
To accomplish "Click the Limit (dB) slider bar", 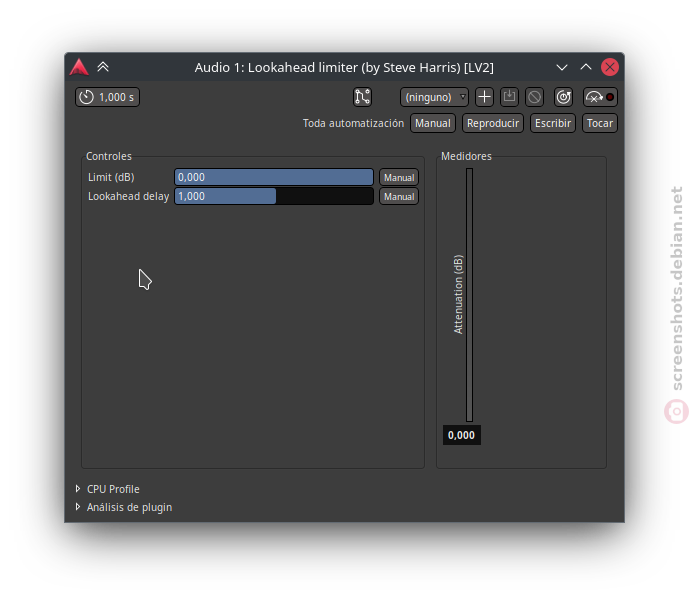I will 274,177.
